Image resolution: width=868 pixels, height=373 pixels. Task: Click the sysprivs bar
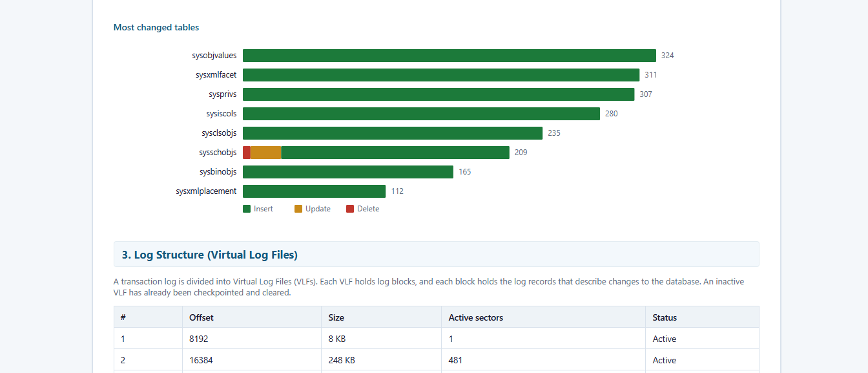(x=439, y=94)
